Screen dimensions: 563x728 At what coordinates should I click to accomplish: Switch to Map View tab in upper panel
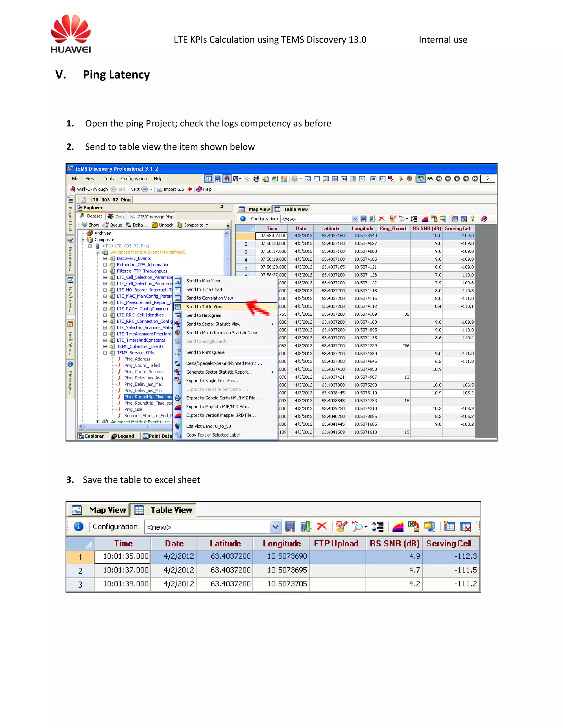point(255,209)
